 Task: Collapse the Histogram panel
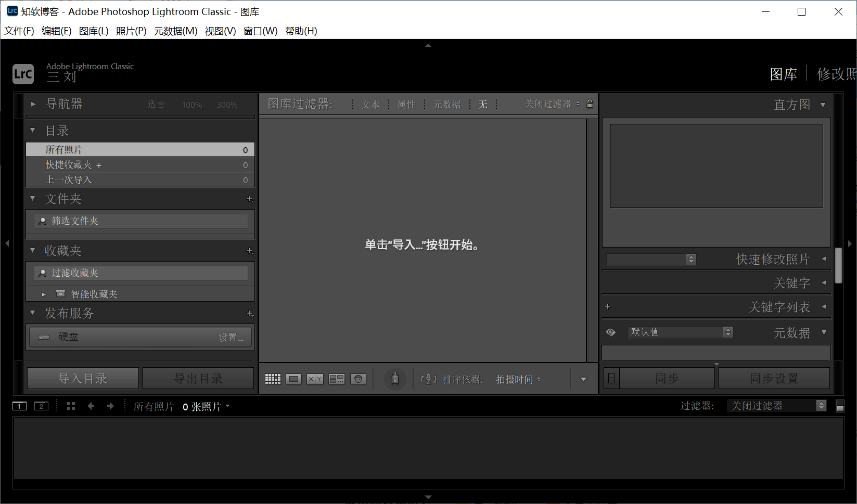823,105
